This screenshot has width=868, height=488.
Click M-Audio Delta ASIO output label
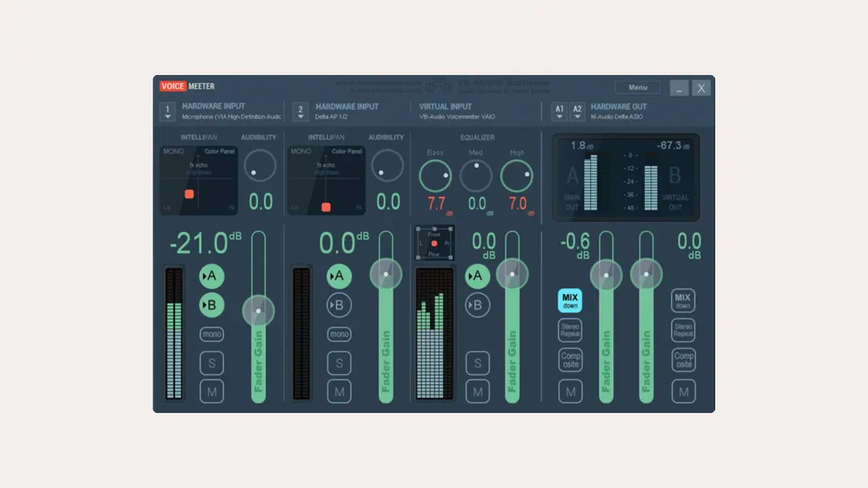tap(616, 116)
